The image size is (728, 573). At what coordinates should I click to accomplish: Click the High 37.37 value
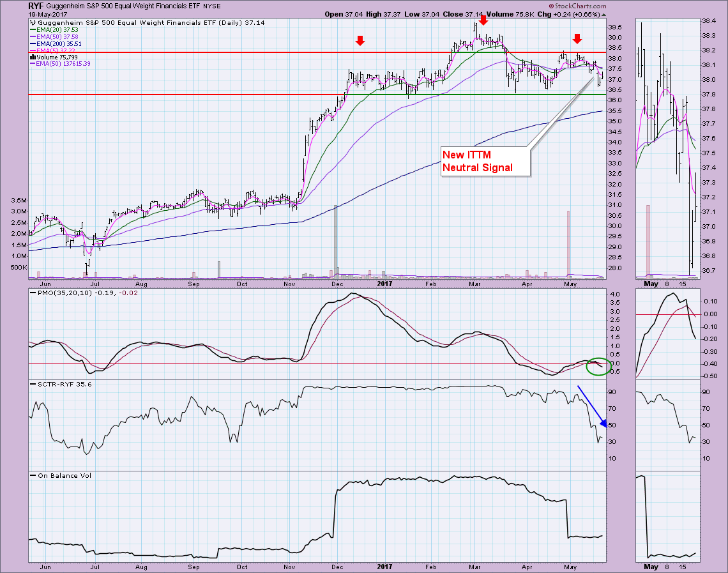[383, 15]
